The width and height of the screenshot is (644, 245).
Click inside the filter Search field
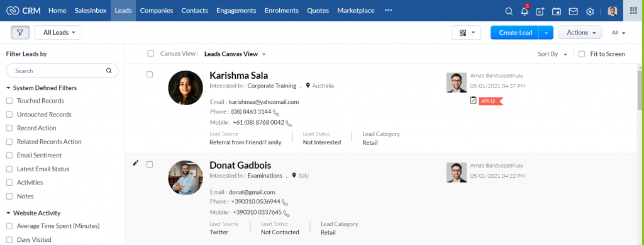pos(62,71)
